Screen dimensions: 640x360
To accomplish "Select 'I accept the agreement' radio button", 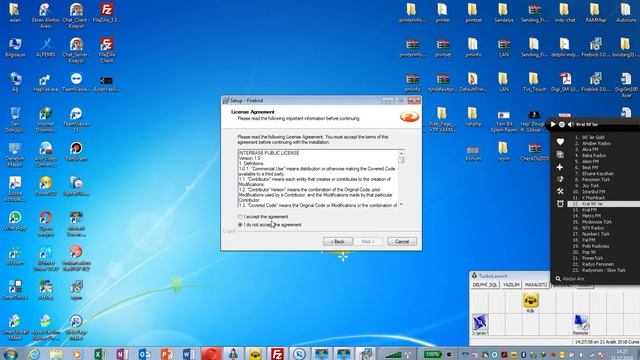I will 240,217.
